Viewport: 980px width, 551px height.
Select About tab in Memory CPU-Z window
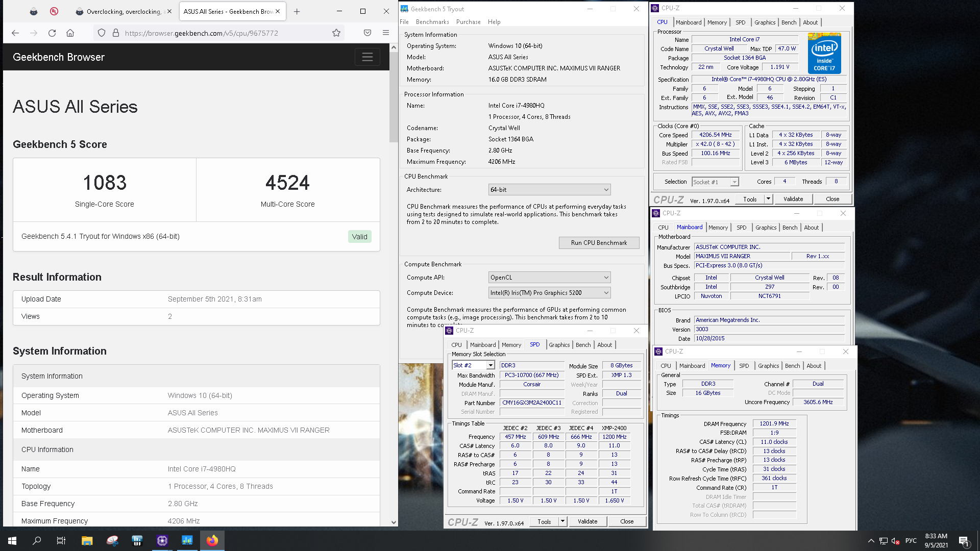pyautogui.click(x=814, y=366)
